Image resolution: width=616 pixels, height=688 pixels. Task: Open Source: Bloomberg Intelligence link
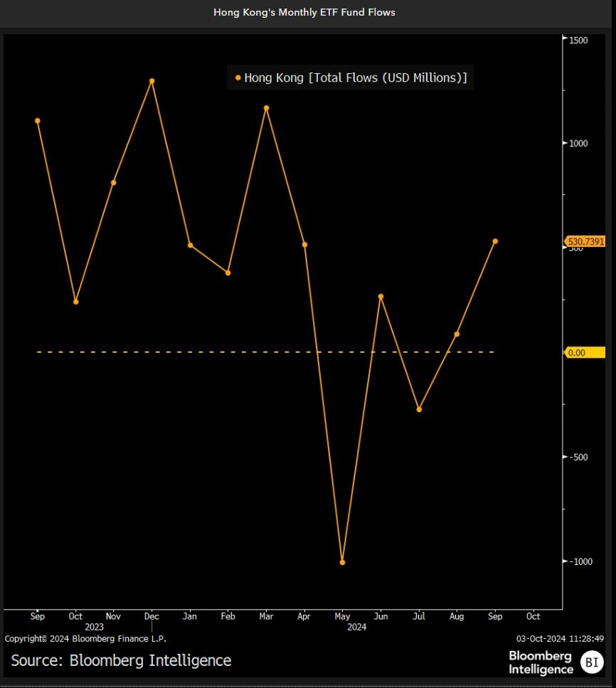coord(120,660)
